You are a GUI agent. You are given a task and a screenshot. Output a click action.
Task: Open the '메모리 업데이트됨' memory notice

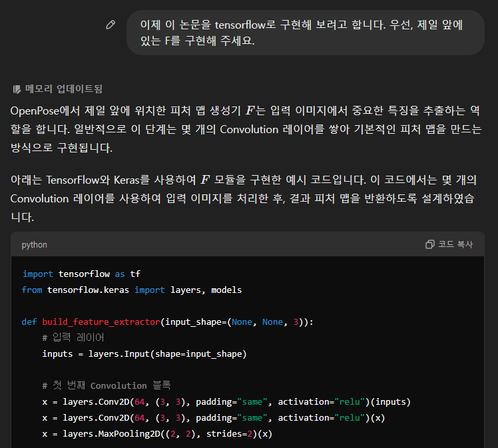(57, 89)
